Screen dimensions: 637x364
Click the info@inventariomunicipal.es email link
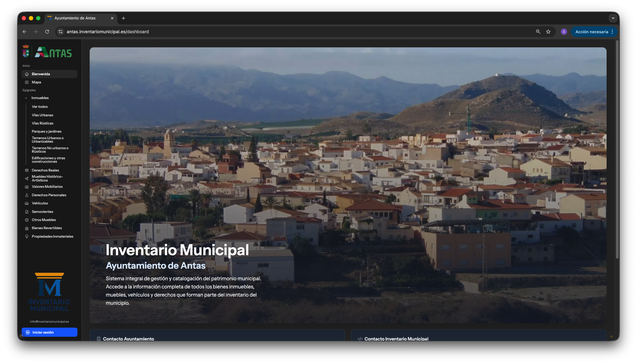tap(49, 321)
